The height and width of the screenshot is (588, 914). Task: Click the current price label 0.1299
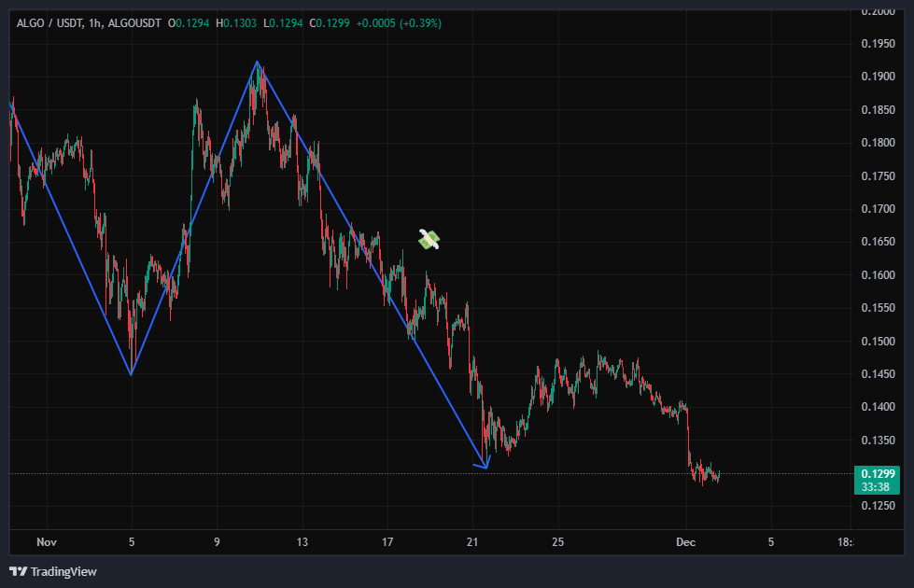click(876, 473)
